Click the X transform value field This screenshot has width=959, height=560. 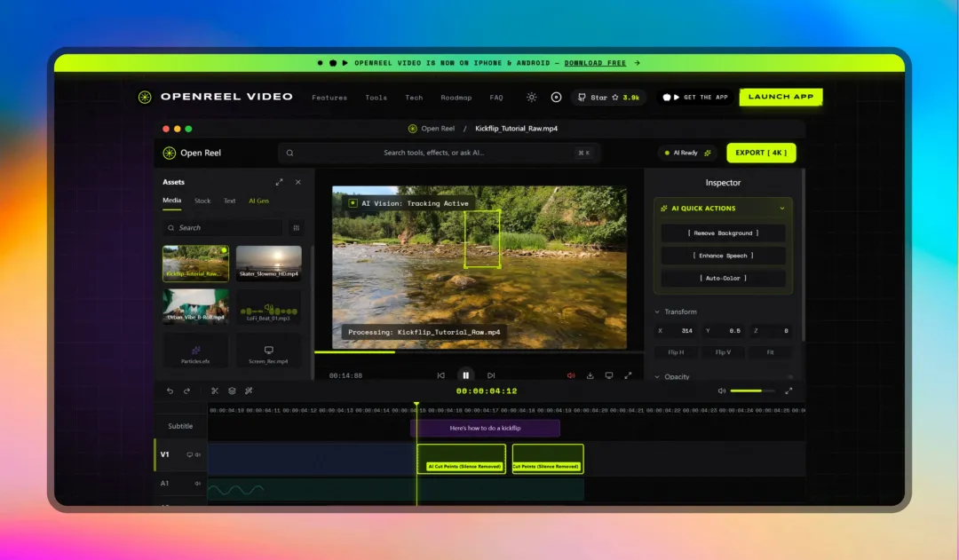click(675, 331)
